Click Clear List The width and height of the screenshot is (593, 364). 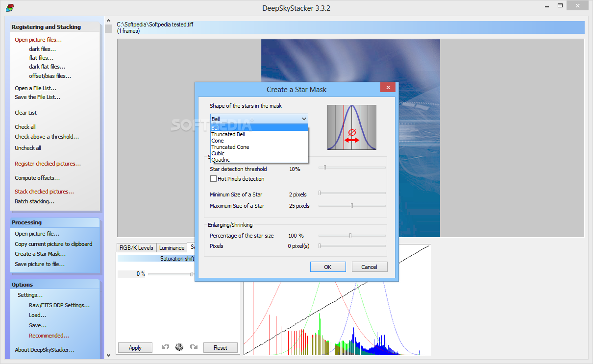point(25,113)
